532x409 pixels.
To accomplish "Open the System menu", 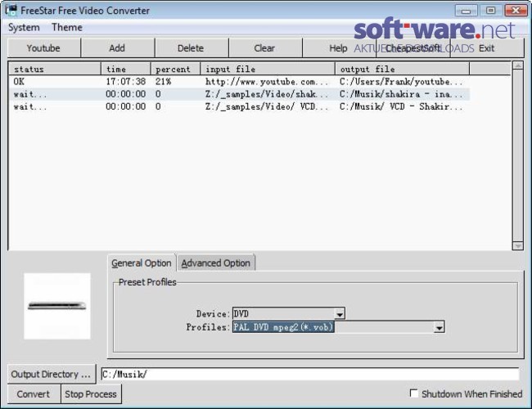I will pos(24,28).
